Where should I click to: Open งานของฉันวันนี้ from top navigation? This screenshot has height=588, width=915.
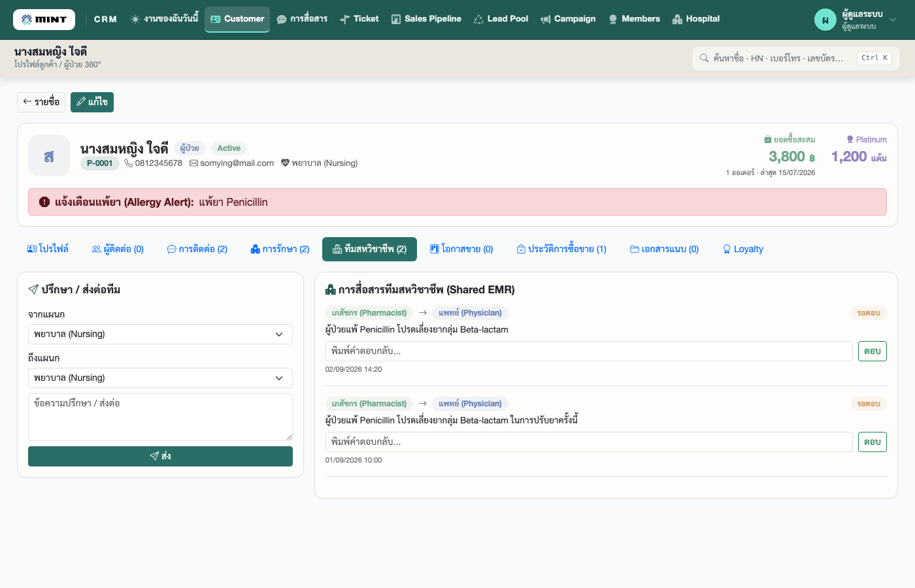click(164, 19)
